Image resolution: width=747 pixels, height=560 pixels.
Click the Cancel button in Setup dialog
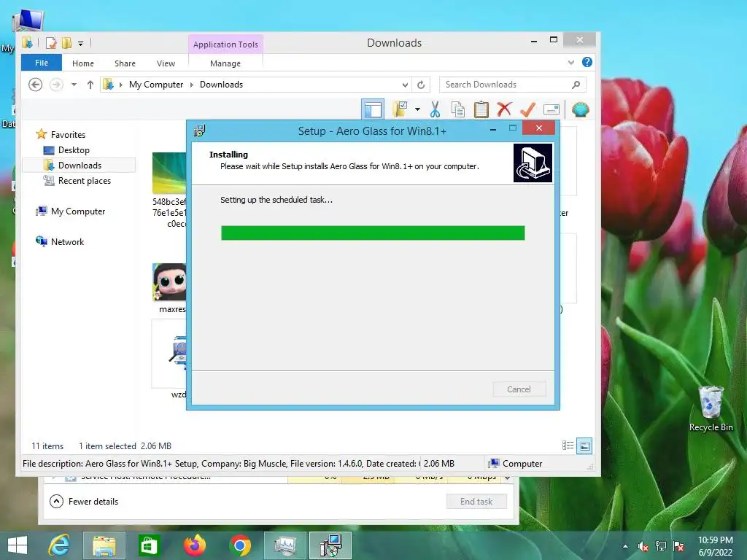point(519,389)
